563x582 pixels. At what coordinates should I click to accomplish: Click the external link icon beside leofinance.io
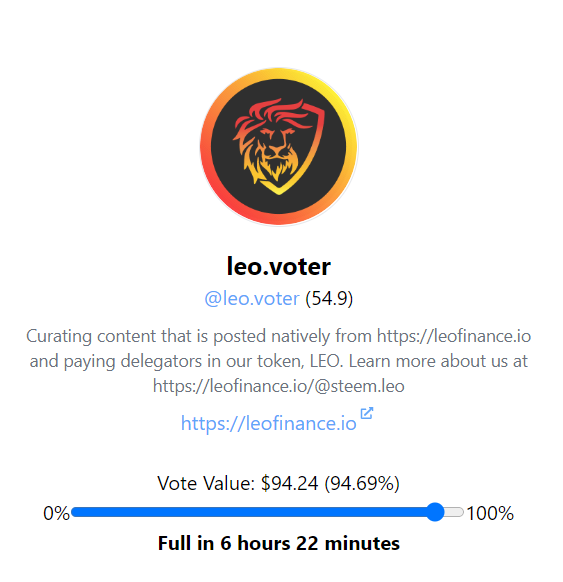[x=367, y=413]
